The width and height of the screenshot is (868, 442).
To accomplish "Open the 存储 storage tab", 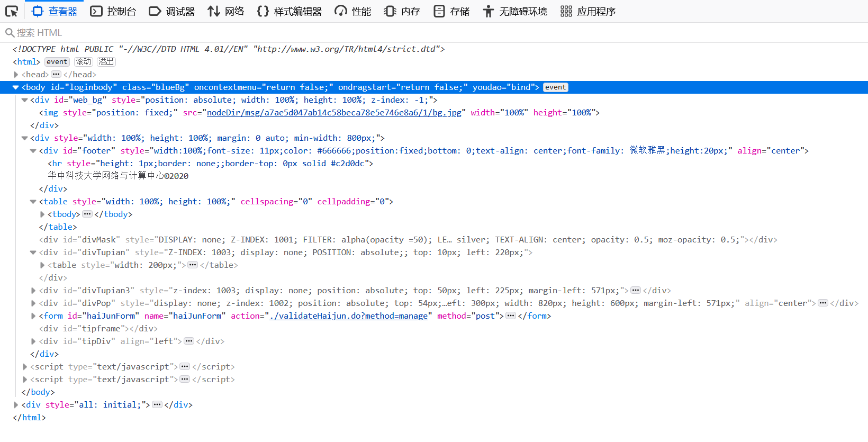I will click(451, 11).
